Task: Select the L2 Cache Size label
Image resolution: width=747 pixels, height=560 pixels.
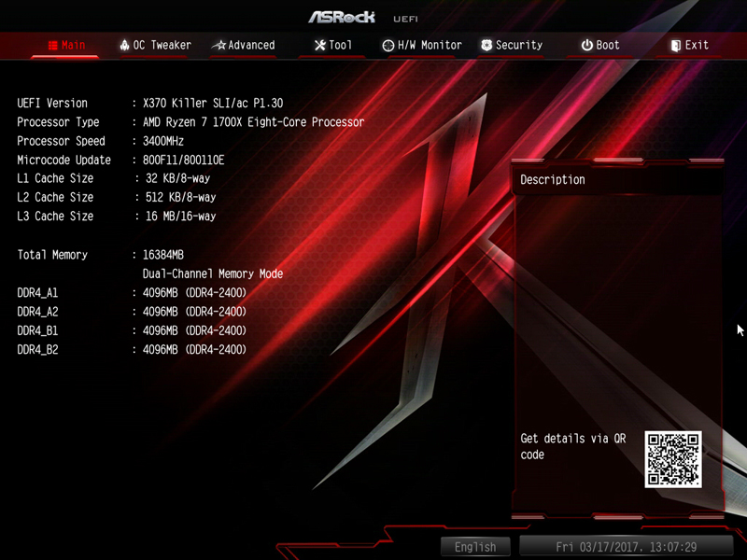Action: point(55,197)
